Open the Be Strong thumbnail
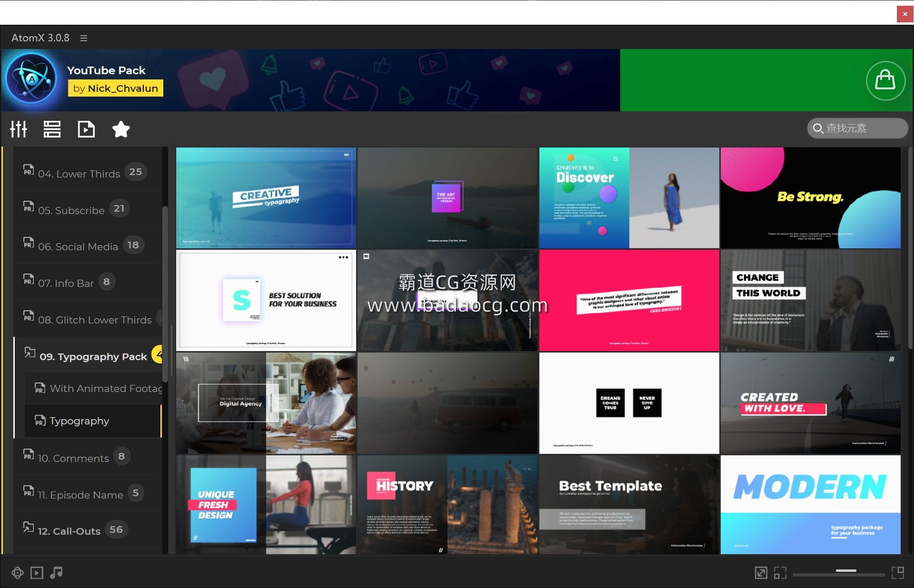Image resolution: width=914 pixels, height=588 pixels. [810, 197]
